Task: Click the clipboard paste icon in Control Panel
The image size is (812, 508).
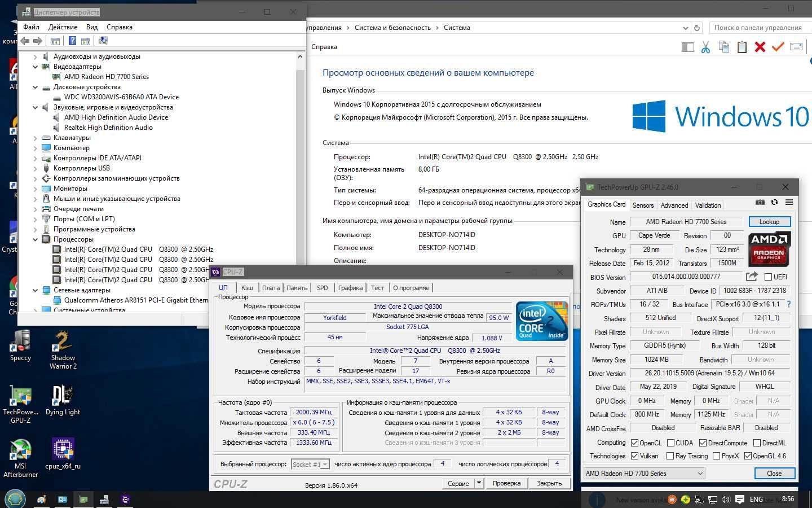Action: click(742, 47)
